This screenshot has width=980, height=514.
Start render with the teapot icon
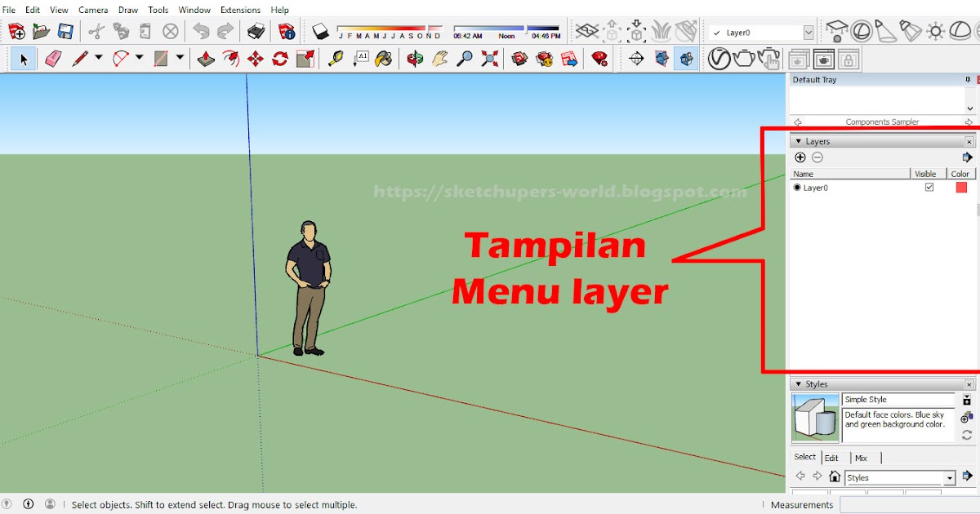pyautogui.click(x=744, y=59)
